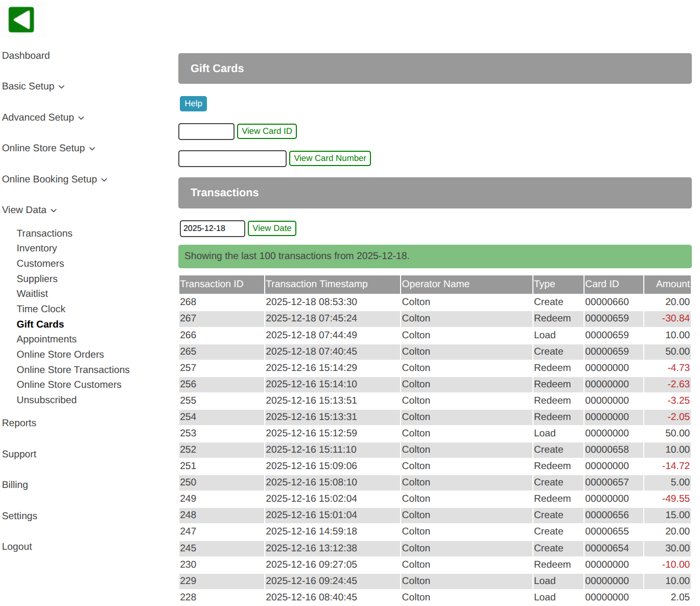The image size is (700, 606).
Task: Click the green back arrow icon
Action: (21, 20)
